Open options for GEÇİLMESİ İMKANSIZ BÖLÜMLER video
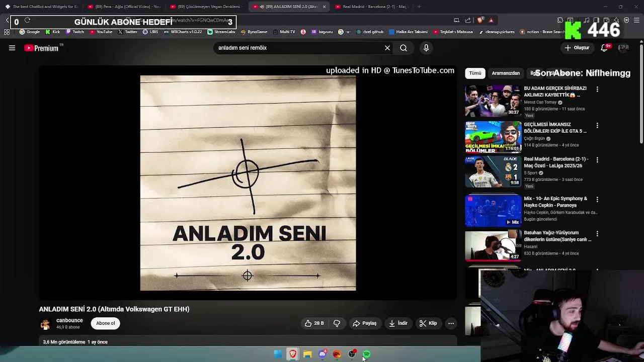The height and width of the screenshot is (362, 644). pos(597,125)
